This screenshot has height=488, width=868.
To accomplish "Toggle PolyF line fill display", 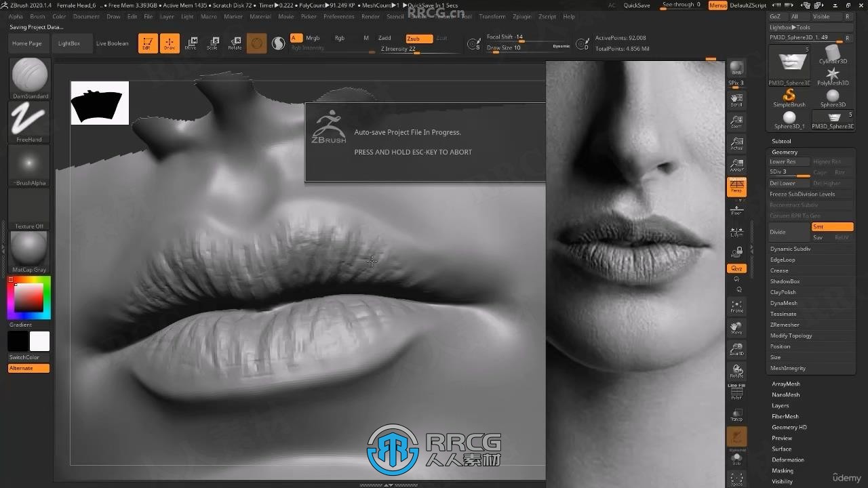I will (736, 393).
